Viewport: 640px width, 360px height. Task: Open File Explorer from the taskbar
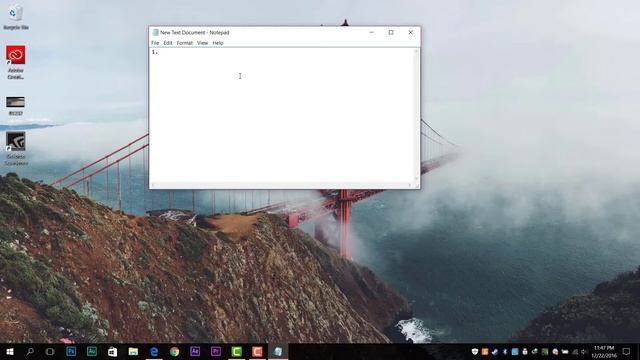[133, 351]
